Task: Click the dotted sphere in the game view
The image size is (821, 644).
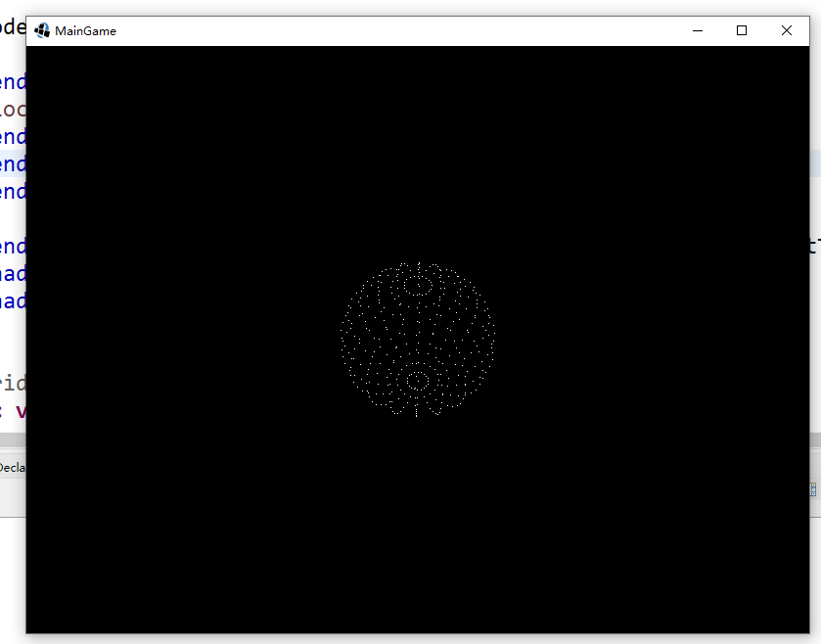Action: (x=417, y=340)
